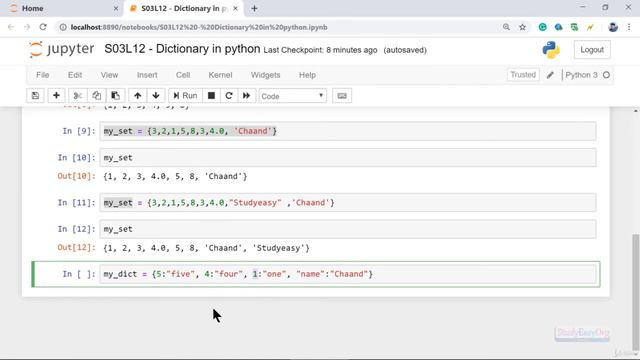Screen dimensions: 640x360
Task: Open the Chrome three-dot menu
Action: [x=629, y=27]
